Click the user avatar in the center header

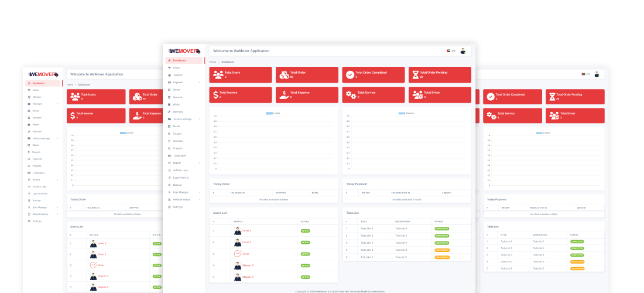pos(463,51)
